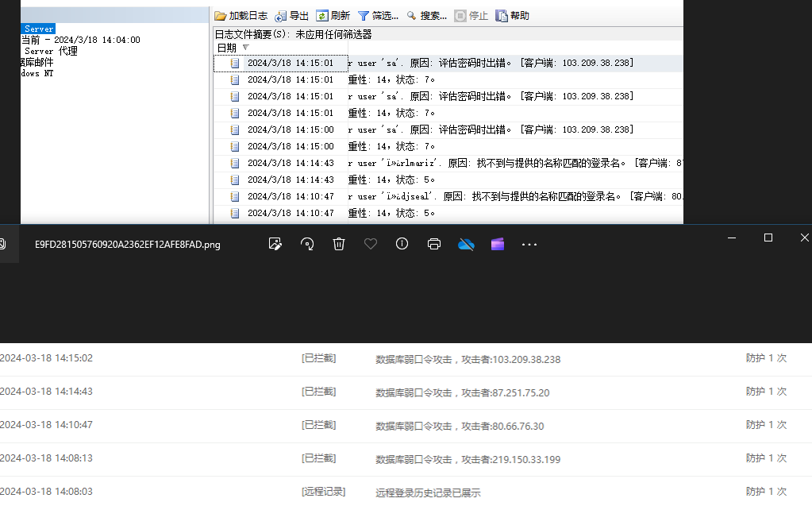
Task: Click the attack record from 87.251.75.20
Action: pyautogui.click(x=463, y=392)
